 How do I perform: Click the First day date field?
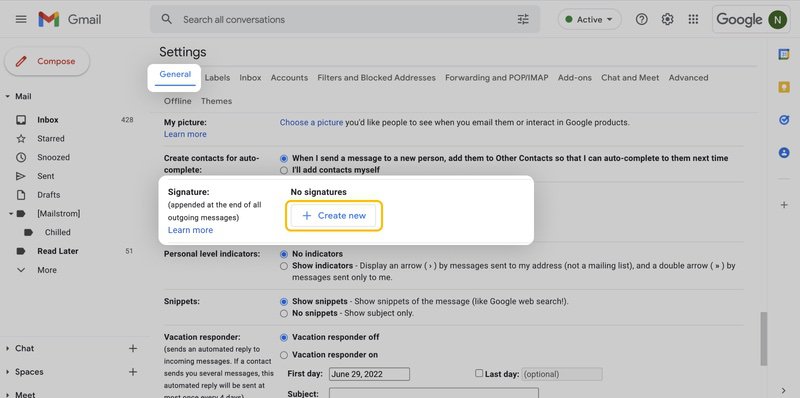click(x=369, y=374)
